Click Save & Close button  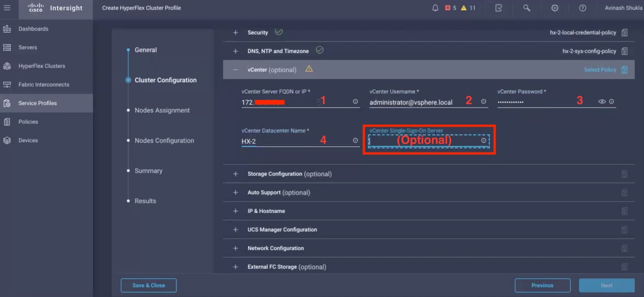[x=149, y=285]
